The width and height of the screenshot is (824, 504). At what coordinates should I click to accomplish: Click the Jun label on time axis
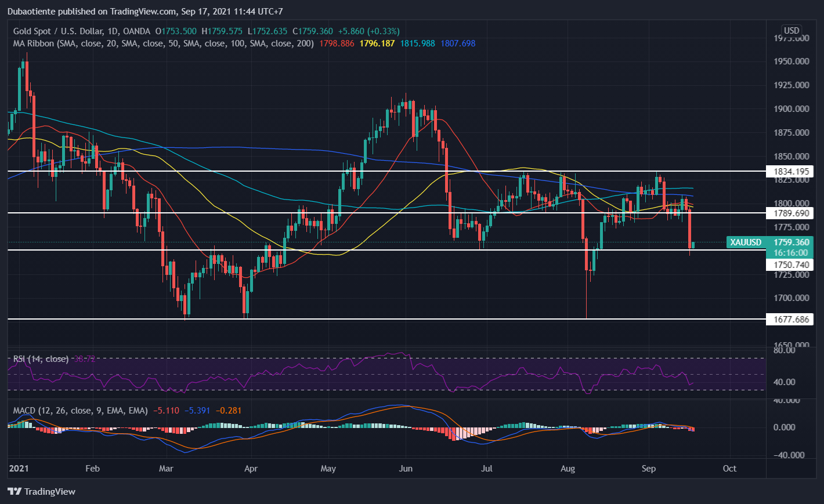406,469
